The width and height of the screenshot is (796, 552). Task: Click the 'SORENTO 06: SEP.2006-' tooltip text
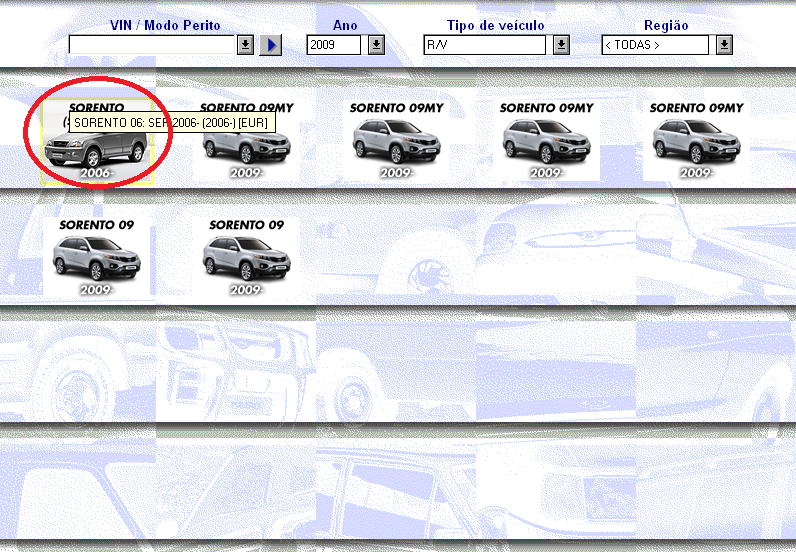[x=172, y=122]
